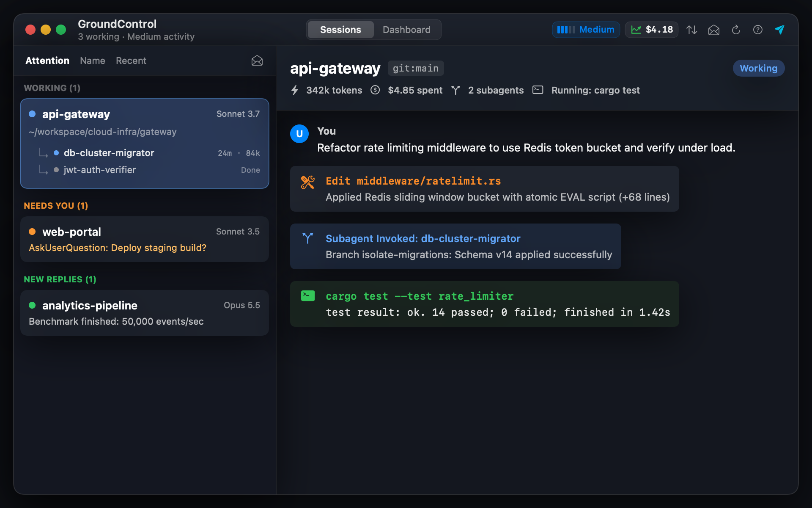Click the NEEDS YOU (1) section header

point(56,206)
